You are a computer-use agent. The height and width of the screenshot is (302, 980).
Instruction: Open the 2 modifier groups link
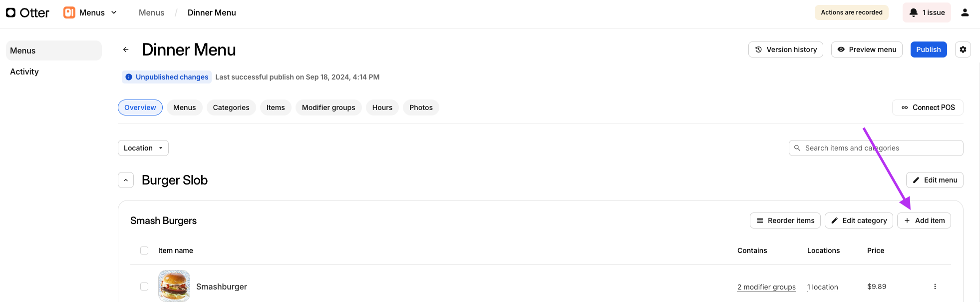pyautogui.click(x=766, y=287)
